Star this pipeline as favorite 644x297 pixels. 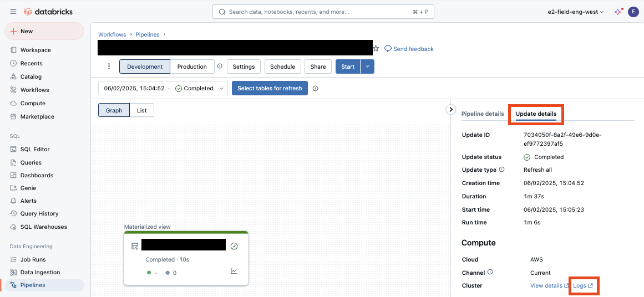(x=376, y=49)
